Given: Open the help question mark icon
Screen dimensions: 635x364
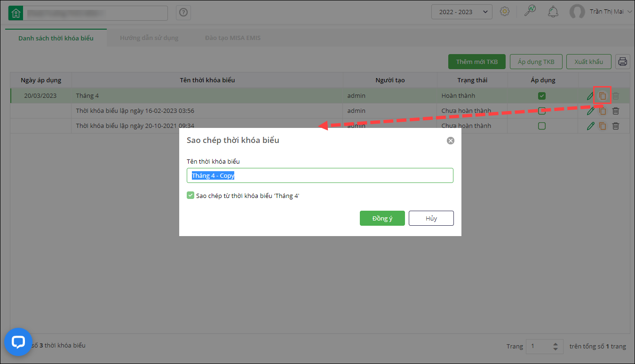Looking at the screenshot, I should point(183,13).
